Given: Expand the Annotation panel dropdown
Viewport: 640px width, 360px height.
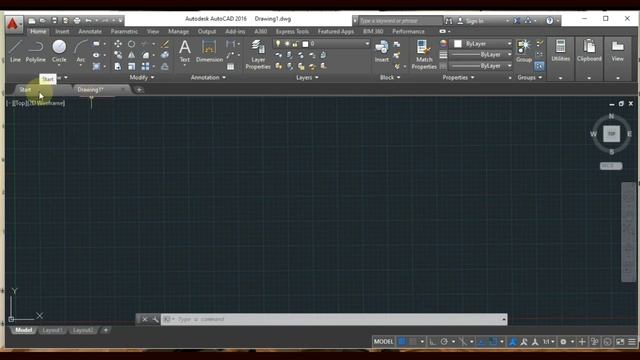Looking at the screenshot, I should [x=208, y=77].
